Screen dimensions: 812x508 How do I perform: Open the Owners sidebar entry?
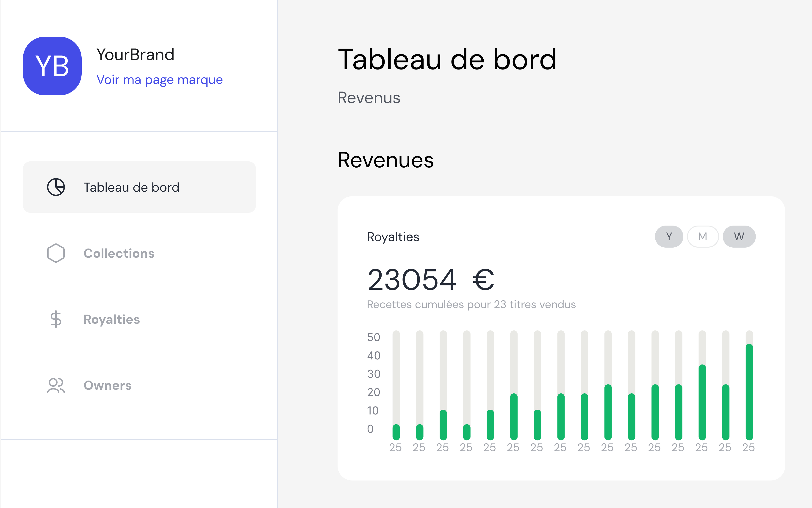[108, 385]
